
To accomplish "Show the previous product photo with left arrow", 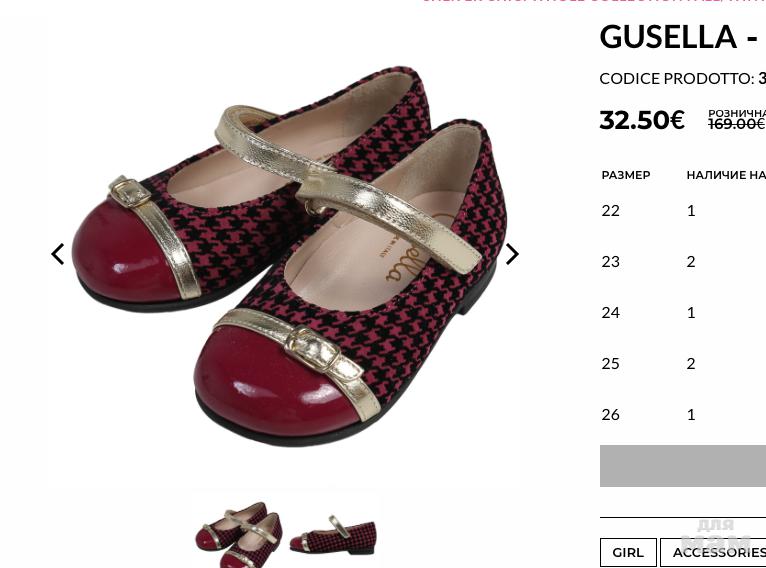I will click(x=58, y=254).
